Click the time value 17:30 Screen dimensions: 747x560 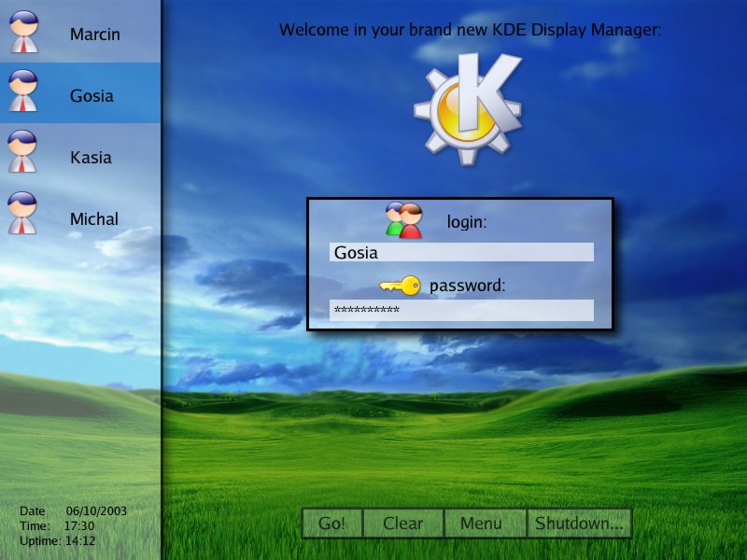(79, 525)
